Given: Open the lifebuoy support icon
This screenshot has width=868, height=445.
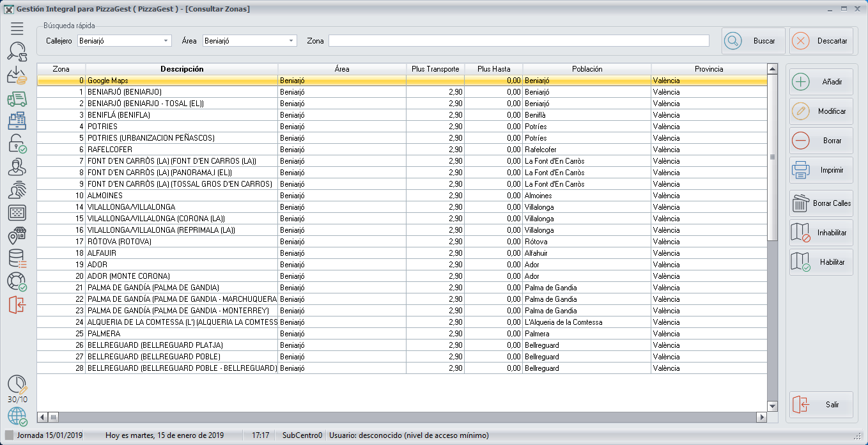Looking at the screenshot, I should (17, 282).
